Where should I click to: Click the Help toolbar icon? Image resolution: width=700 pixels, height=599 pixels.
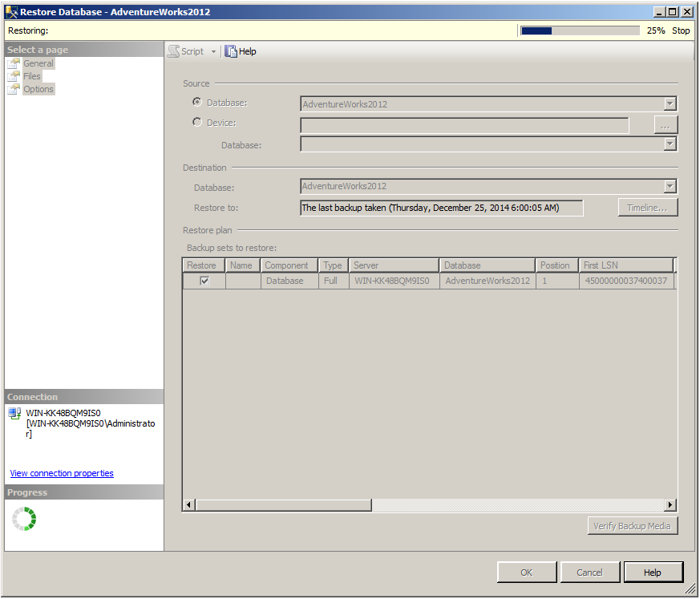[x=232, y=51]
